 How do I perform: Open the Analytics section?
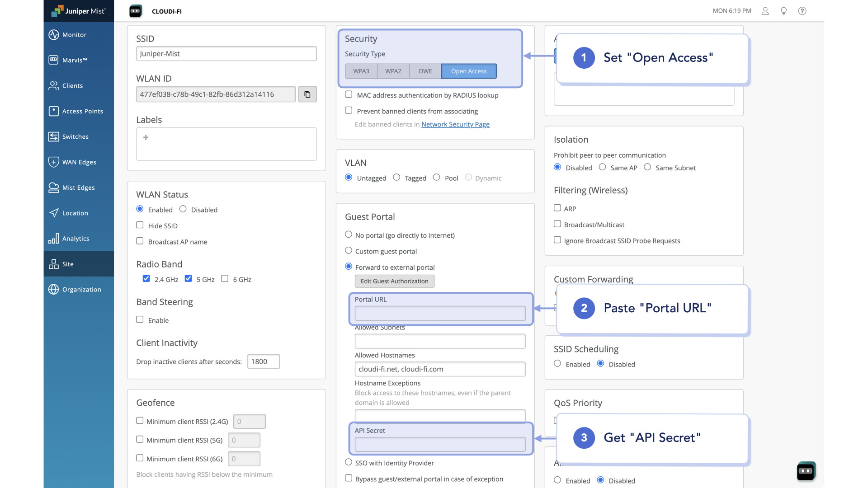tap(76, 239)
